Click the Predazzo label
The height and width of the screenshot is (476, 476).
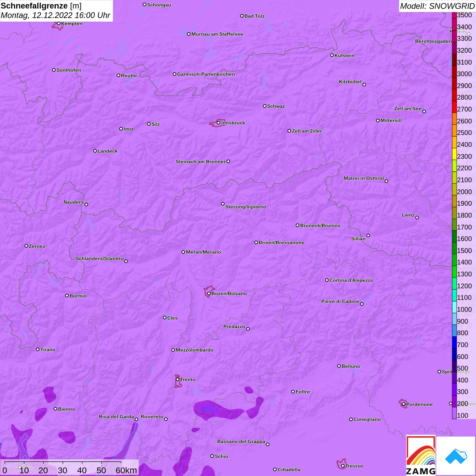[234, 326]
